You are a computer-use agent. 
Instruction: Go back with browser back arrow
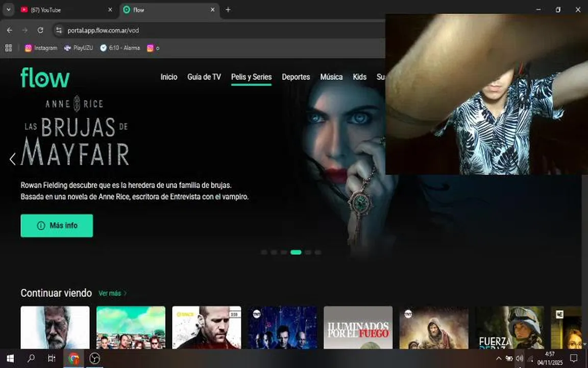coord(10,31)
